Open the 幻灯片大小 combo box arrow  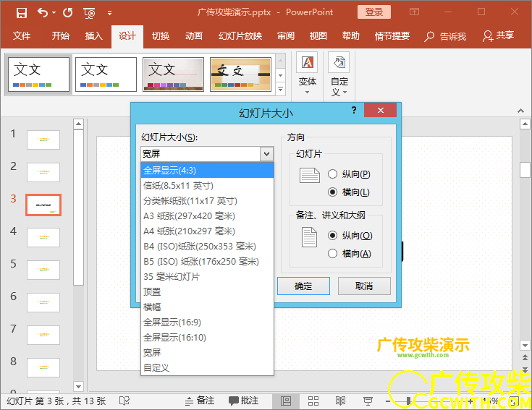pos(266,154)
